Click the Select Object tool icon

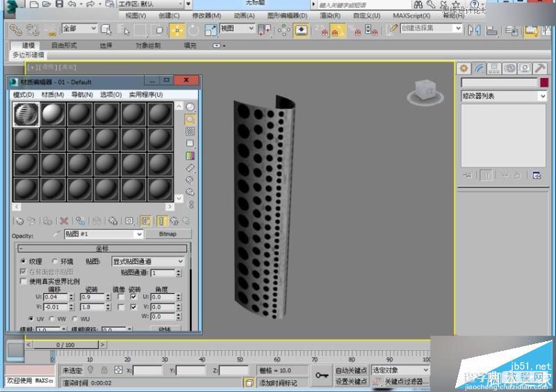tap(106, 30)
